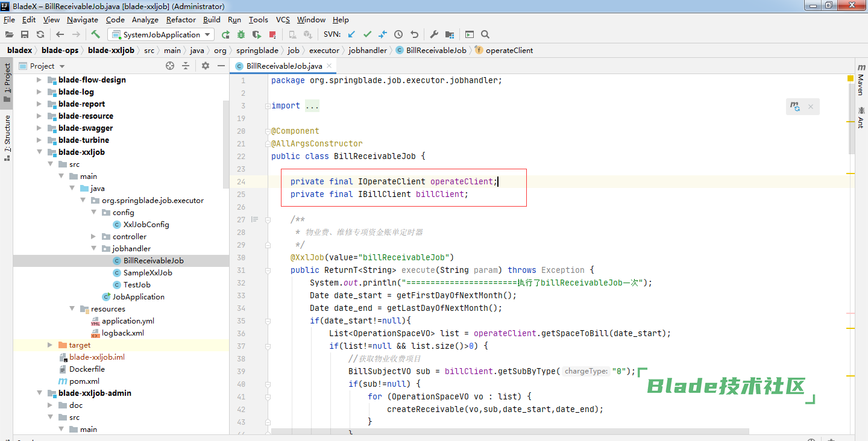Run with coverage icon
The image size is (868, 441).
pyautogui.click(x=257, y=34)
